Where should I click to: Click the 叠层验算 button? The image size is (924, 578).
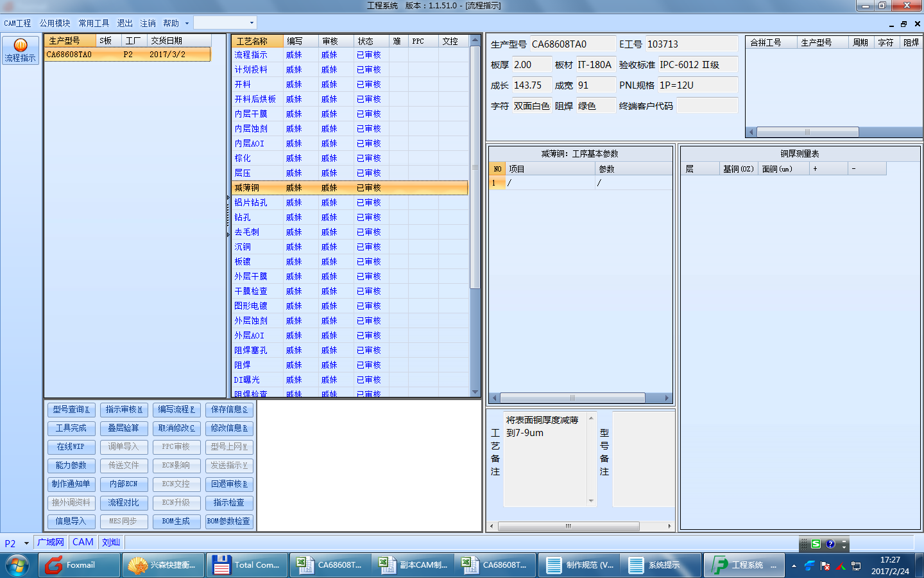(124, 428)
